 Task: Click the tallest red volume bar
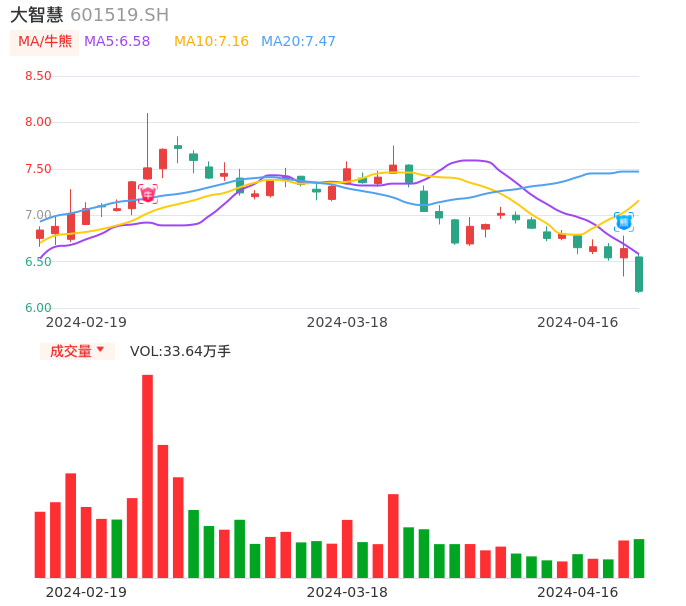147,476
